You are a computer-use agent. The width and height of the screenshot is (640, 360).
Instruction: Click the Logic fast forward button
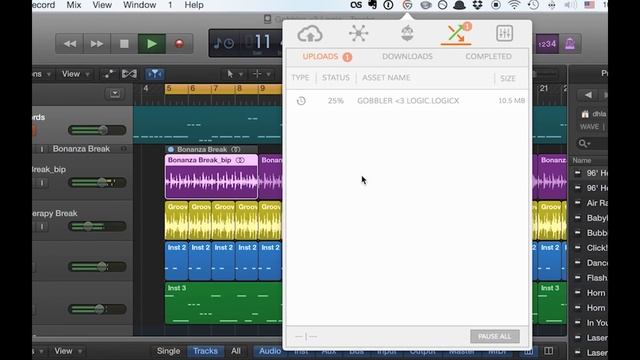click(x=97, y=44)
